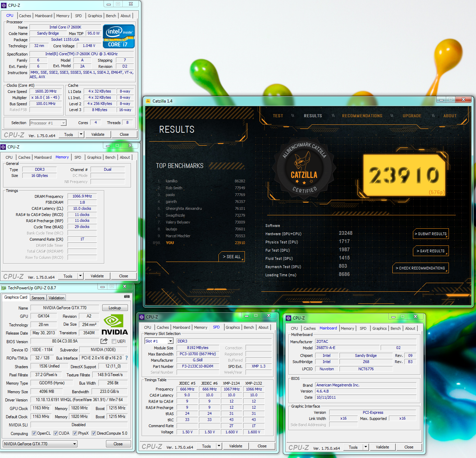
Task: Switch to Caches tab in CPU-Z CPU window
Action: coord(25,16)
